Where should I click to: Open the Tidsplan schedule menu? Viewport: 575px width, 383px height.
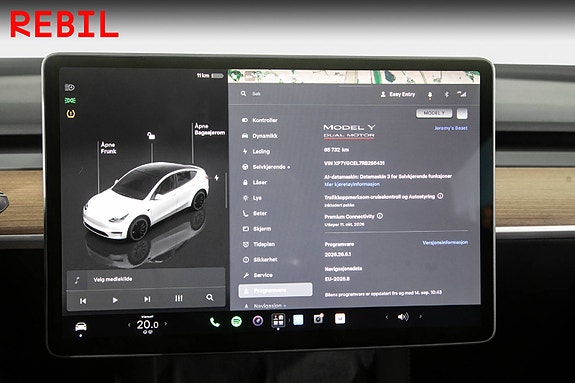coord(259,244)
